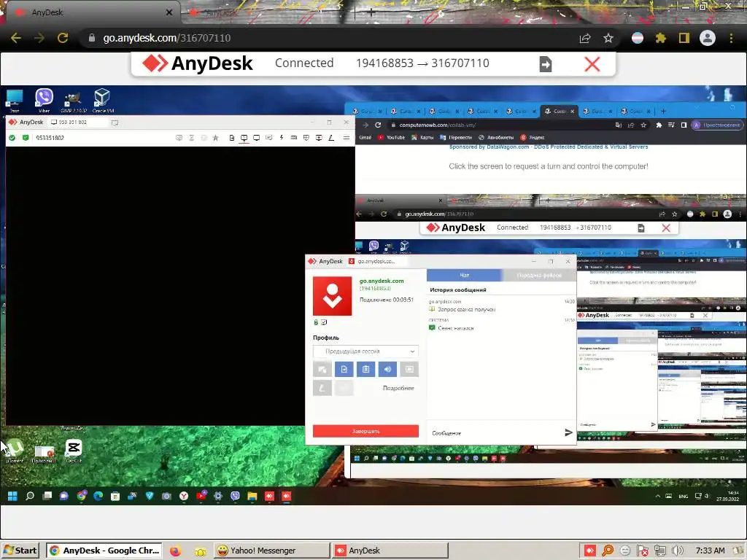Open CapCut desktop shortcut
This screenshot has width=747, height=560.
74,451
